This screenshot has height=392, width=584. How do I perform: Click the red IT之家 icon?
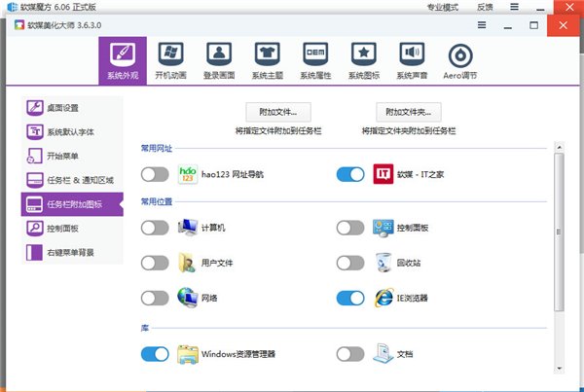[x=383, y=174]
